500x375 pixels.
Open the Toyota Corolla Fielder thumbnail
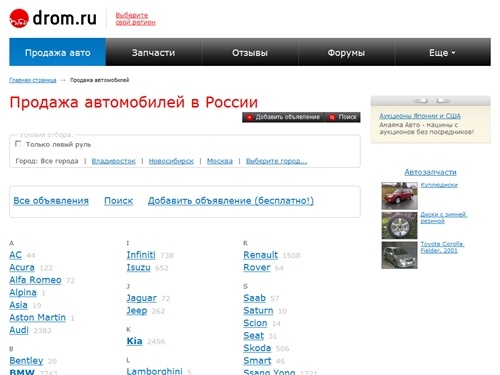coord(399,255)
